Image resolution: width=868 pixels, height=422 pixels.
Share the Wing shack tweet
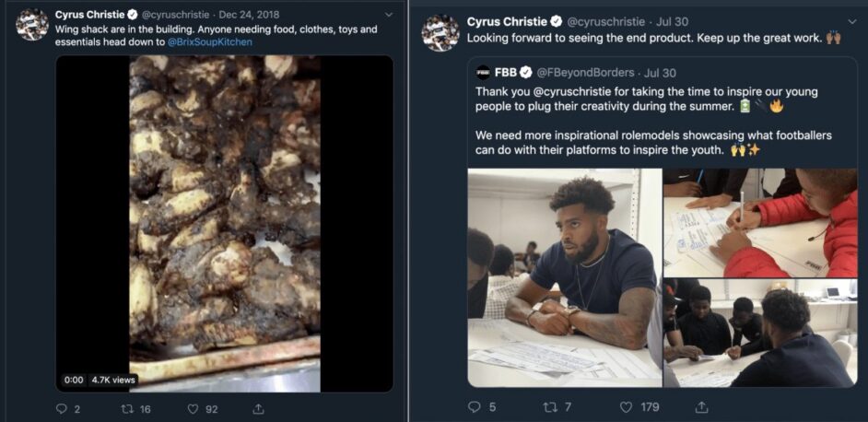[x=257, y=409]
